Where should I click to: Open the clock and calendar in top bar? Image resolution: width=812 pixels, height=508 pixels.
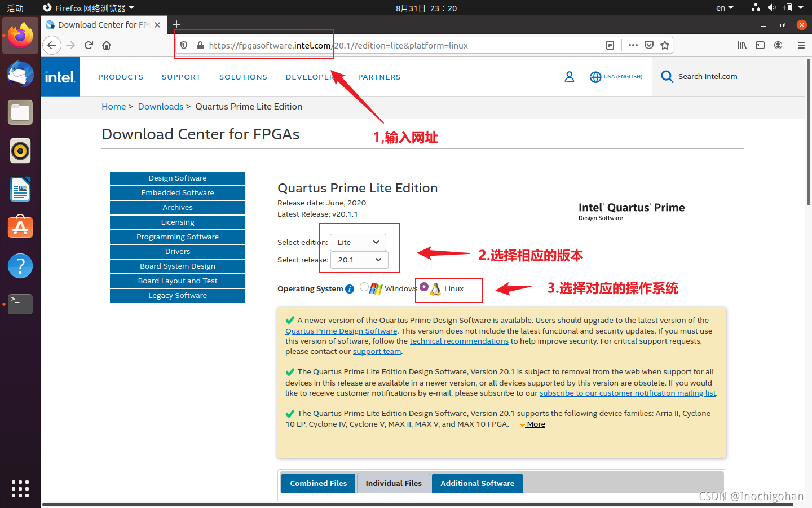click(426, 8)
